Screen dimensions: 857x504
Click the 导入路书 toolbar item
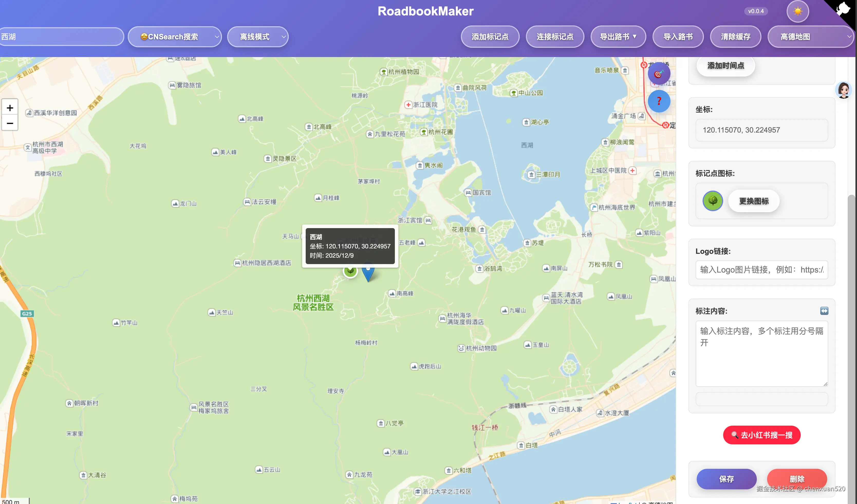(678, 37)
